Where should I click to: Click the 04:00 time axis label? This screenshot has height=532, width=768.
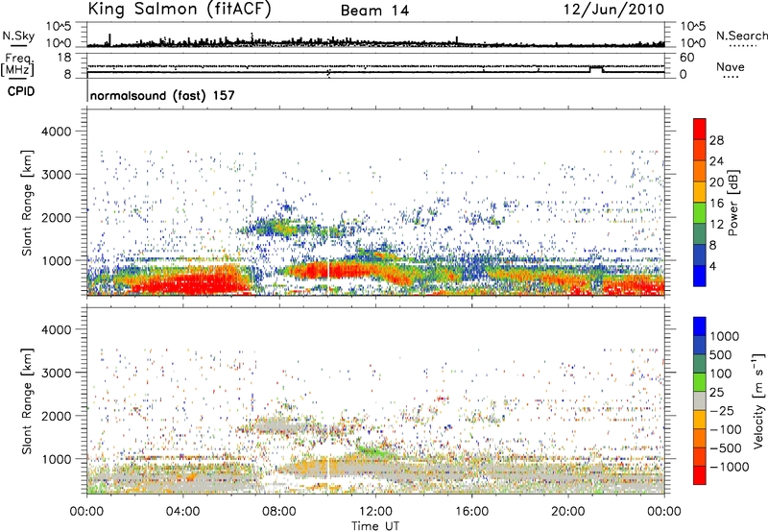(x=183, y=512)
